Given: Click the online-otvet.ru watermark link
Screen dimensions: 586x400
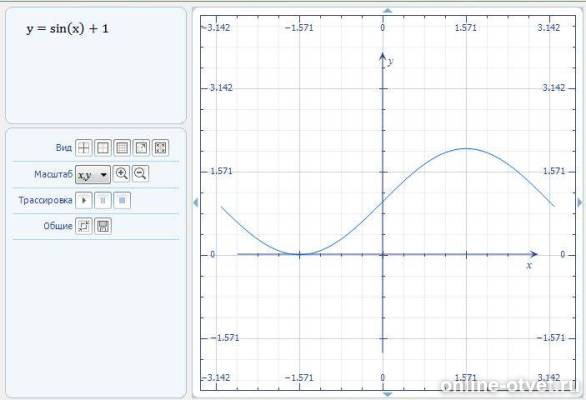Looking at the screenshot, I should [508, 385].
